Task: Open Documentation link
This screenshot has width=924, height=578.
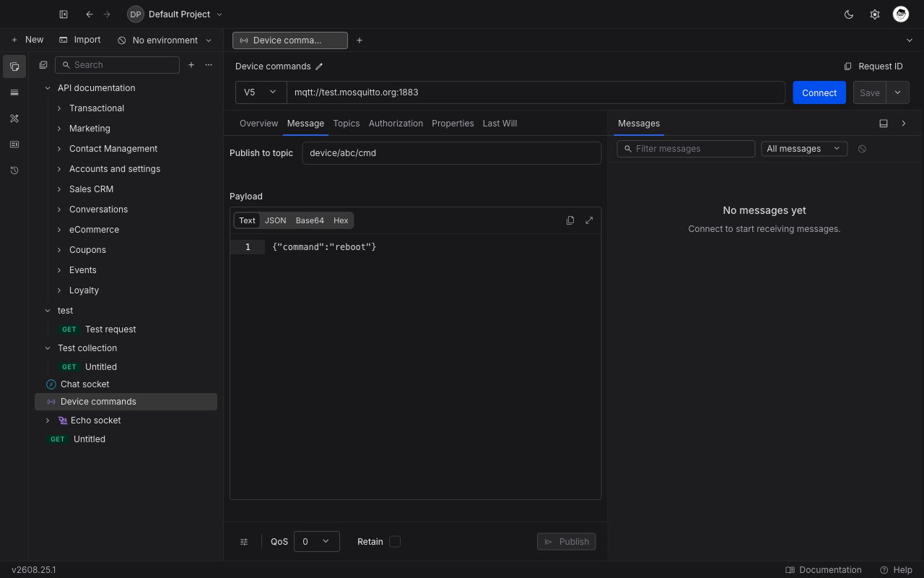Action: click(x=824, y=570)
